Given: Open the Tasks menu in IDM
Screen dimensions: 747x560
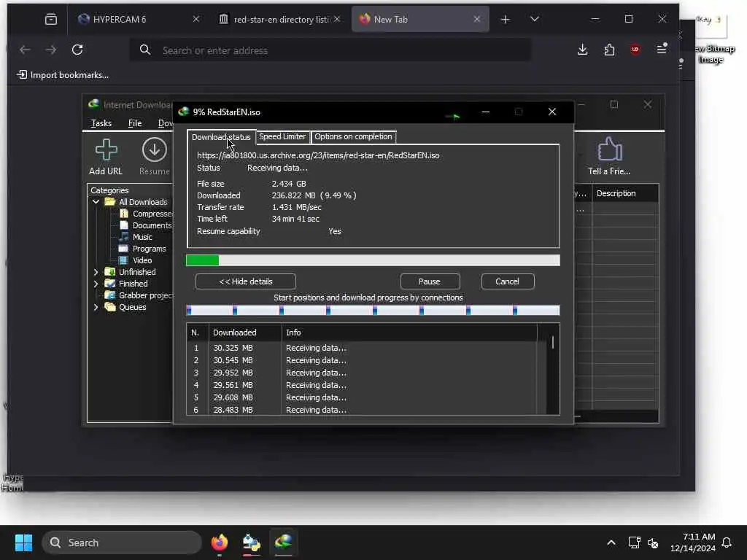Looking at the screenshot, I should pos(101,123).
